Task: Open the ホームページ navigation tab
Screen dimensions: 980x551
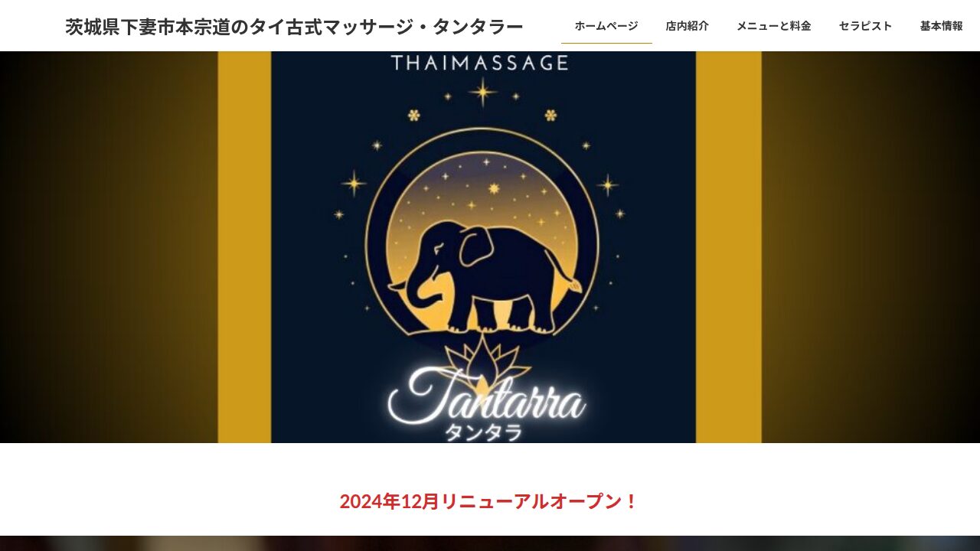Action: coord(606,25)
